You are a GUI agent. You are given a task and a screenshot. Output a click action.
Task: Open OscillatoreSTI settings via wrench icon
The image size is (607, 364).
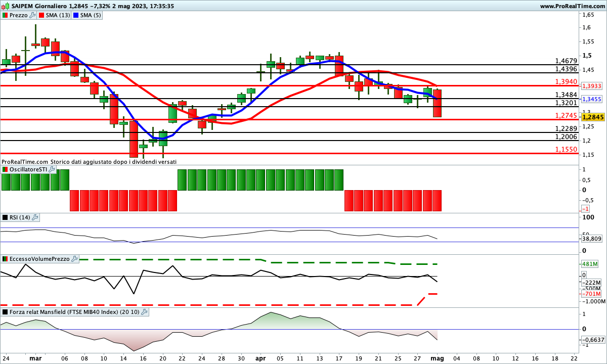pyautogui.click(x=52, y=169)
